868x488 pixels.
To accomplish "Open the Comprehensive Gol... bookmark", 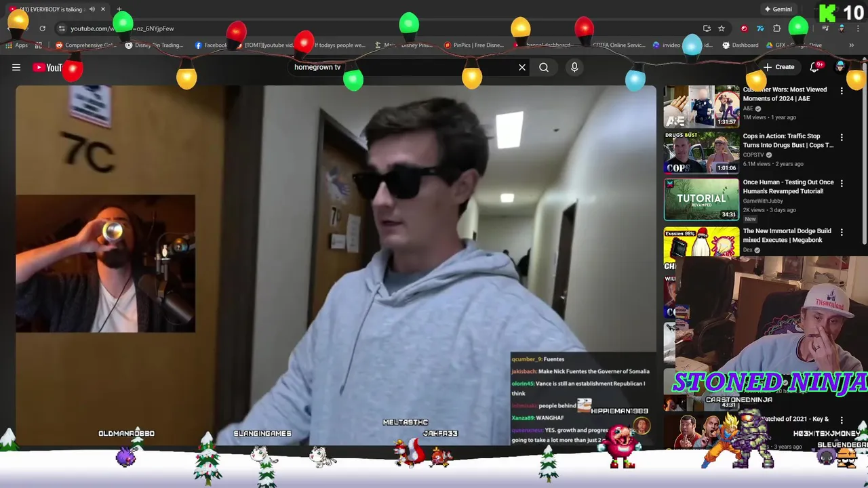I will click(x=86, y=45).
